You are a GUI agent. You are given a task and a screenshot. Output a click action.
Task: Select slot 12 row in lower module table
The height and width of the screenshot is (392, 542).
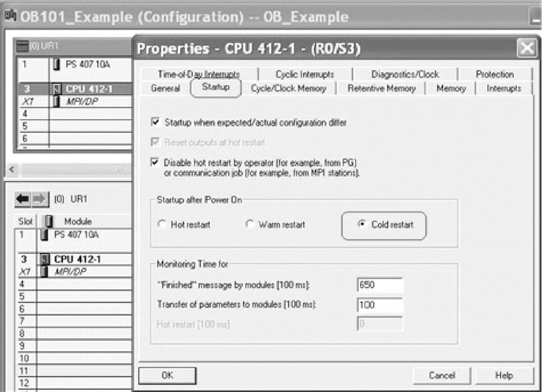point(74,383)
